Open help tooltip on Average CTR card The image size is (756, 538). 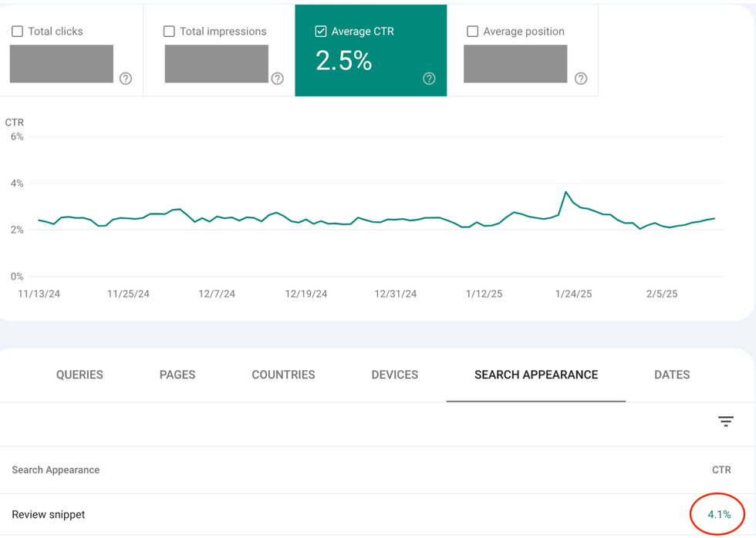(x=430, y=79)
